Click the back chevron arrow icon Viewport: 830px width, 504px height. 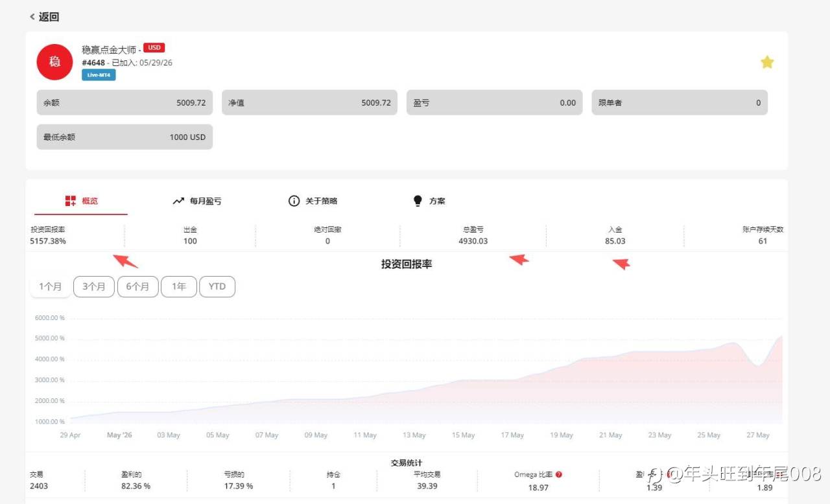pyautogui.click(x=32, y=17)
